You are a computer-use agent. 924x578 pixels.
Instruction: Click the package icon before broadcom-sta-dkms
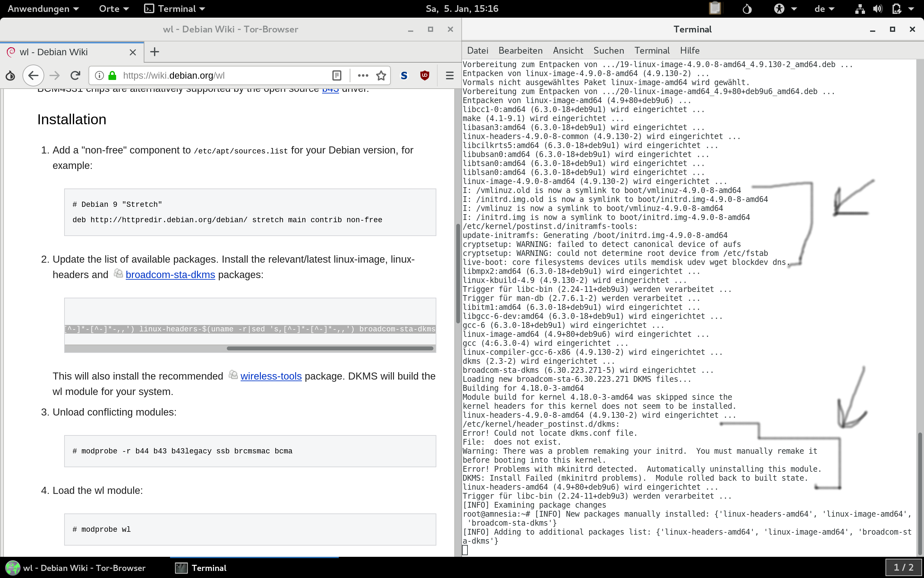click(118, 273)
